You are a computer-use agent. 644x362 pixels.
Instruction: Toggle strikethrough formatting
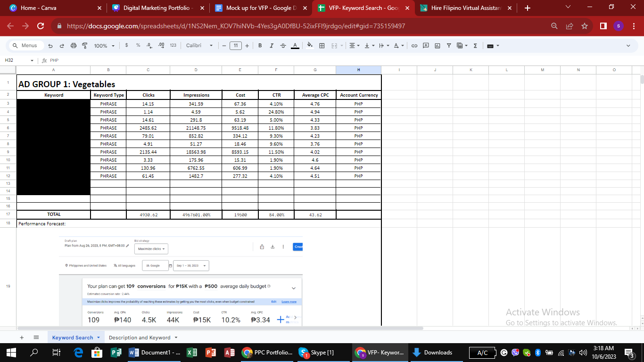tap(283, 46)
